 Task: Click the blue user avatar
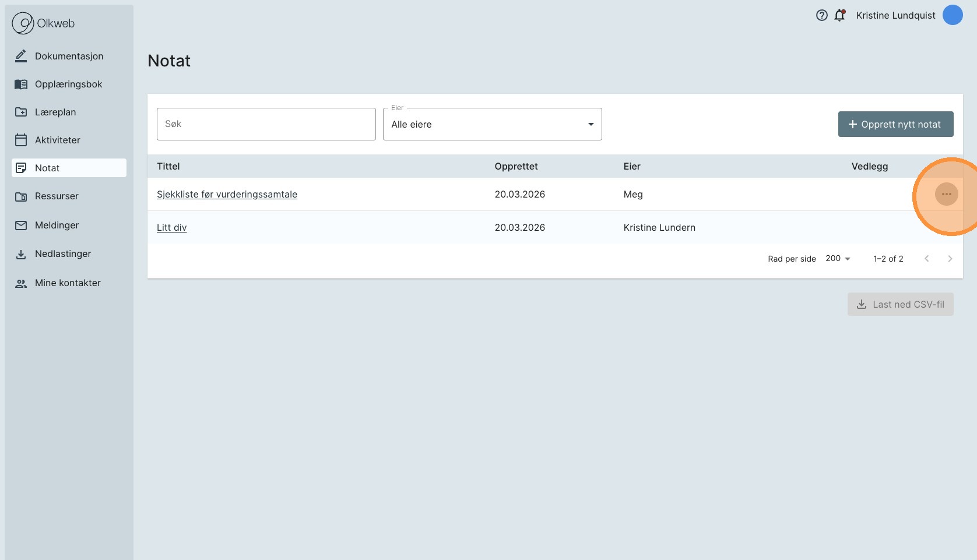click(x=953, y=15)
